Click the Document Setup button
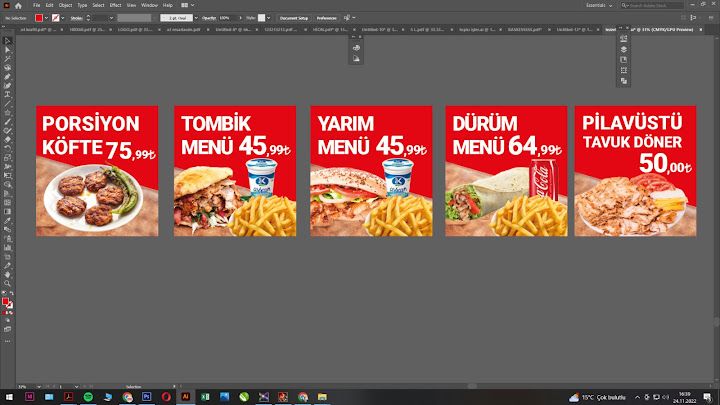The image size is (720, 405). tap(294, 18)
